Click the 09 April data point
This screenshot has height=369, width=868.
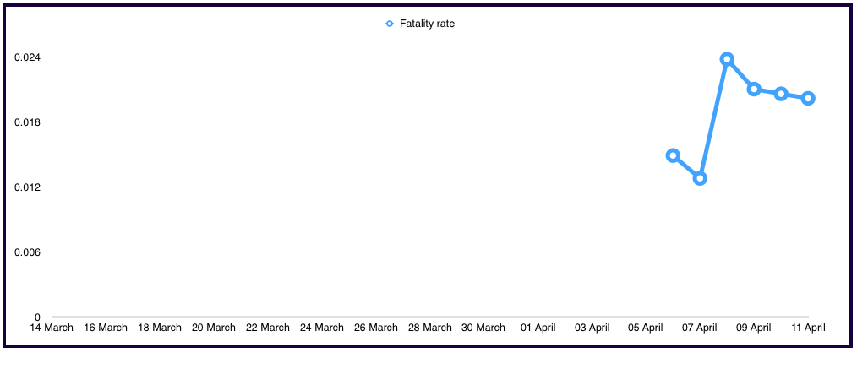(x=754, y=90)
